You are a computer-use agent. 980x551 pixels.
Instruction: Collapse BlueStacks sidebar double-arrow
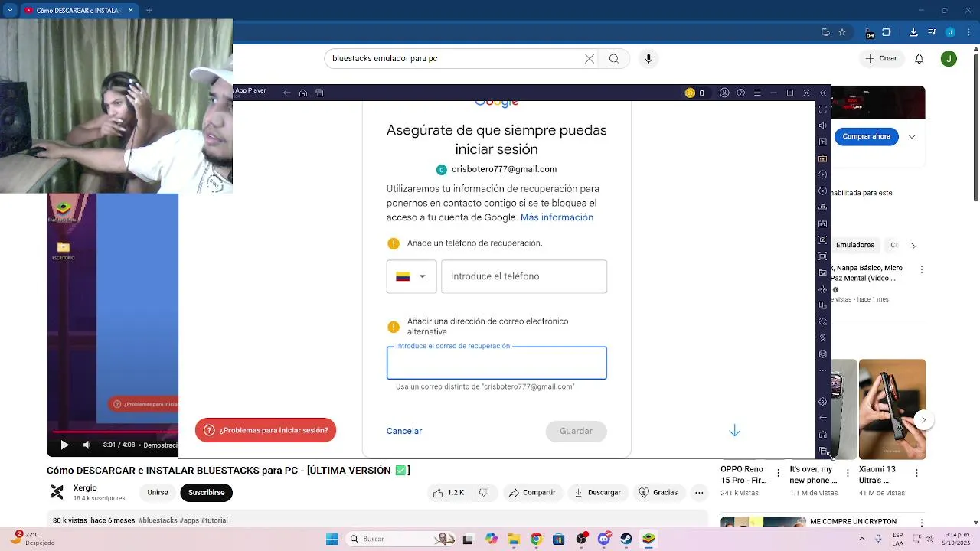[823, 93]
